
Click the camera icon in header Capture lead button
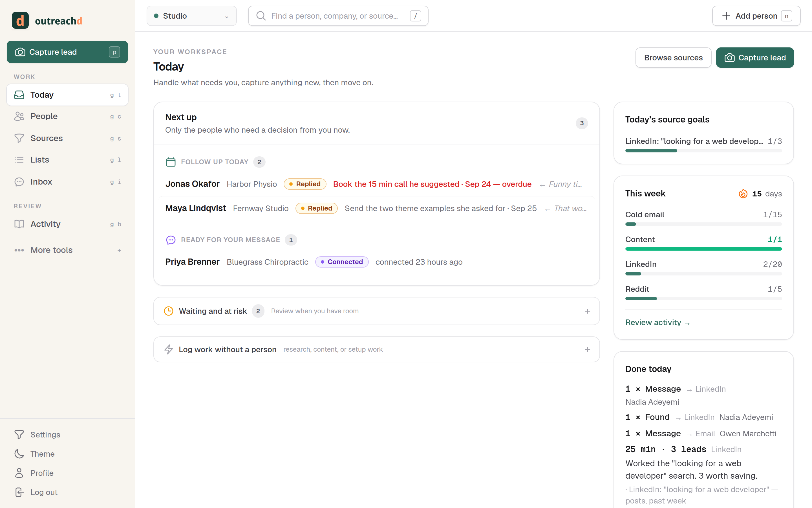pyautogui.click(x=729, y=58)
